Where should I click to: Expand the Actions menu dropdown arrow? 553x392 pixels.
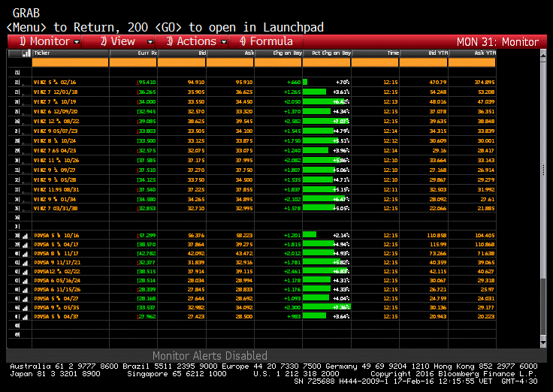[224, 42]
